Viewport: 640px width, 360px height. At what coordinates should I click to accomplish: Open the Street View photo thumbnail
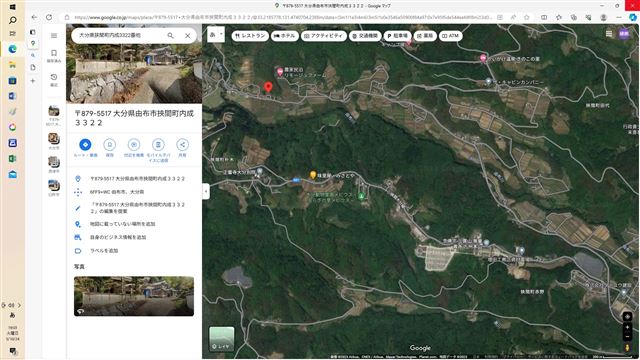tap(134, 296)
